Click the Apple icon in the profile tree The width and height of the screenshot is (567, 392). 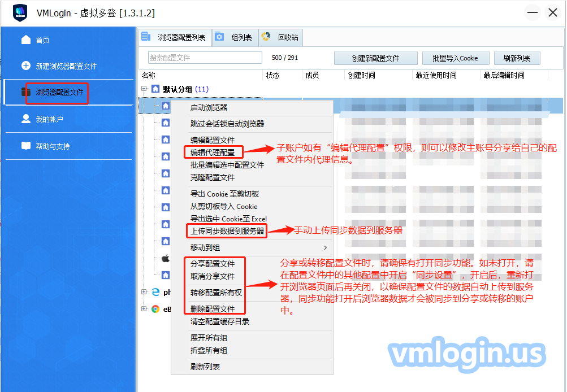coord(166,258)
